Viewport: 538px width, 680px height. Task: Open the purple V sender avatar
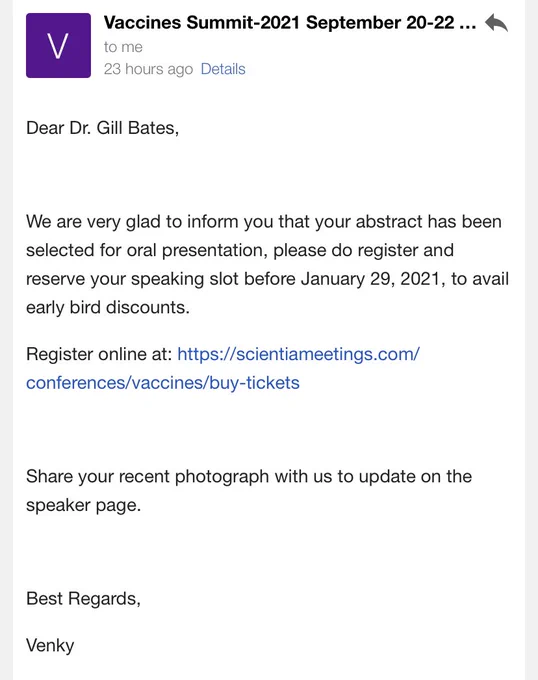pyautogui.click(x=59, y=46)
